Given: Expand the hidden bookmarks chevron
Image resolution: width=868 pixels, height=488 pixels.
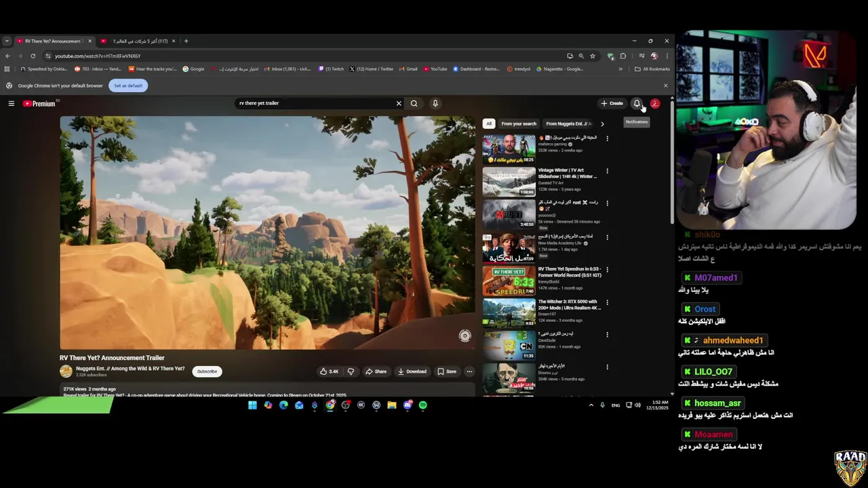Looking at the screenshot, I should click(x=620, y=69).
